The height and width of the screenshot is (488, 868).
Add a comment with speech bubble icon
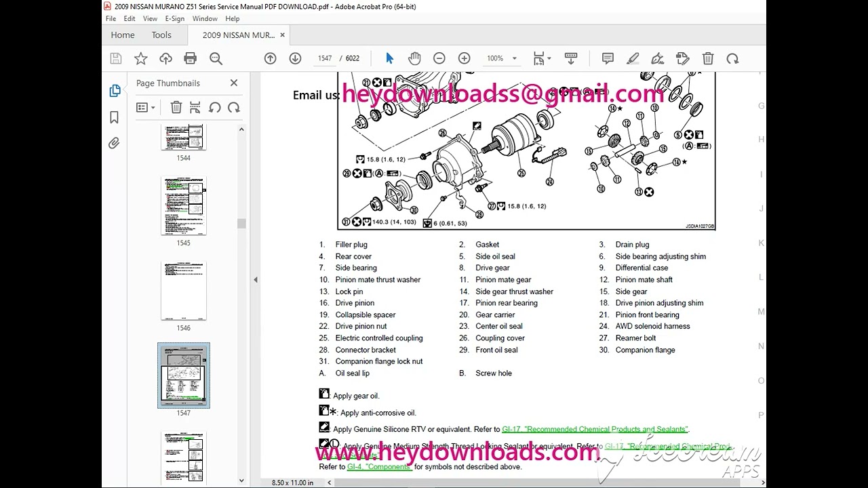pyautogui.click(x=608, y=59)
